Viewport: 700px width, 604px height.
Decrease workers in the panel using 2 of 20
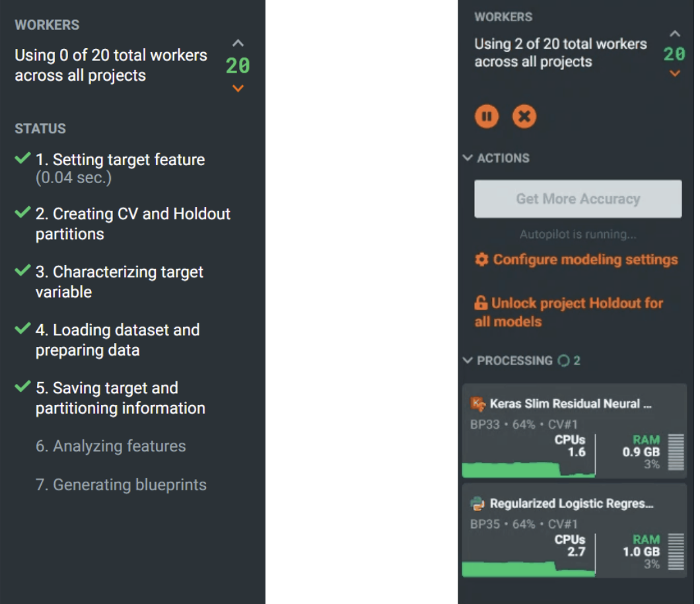(674, 73)
